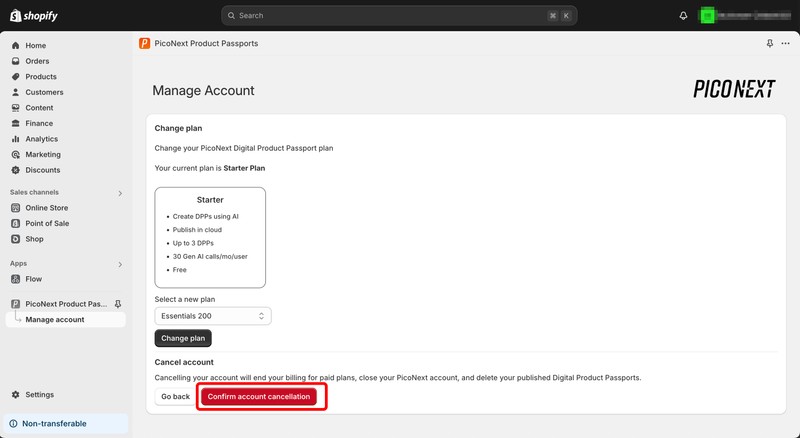This screenshot has height=438, width=800.
Task: Click Confirm account cancellation button
Action: pos(259,397)
